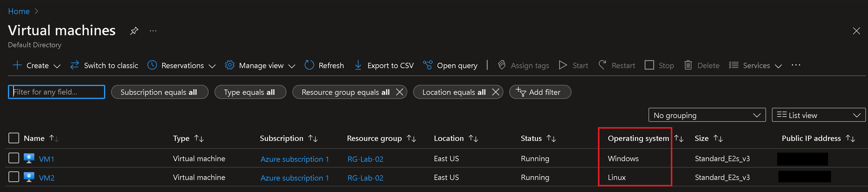Click Running status in VM1 row
868x192 pixels.
tap(535, 159)
